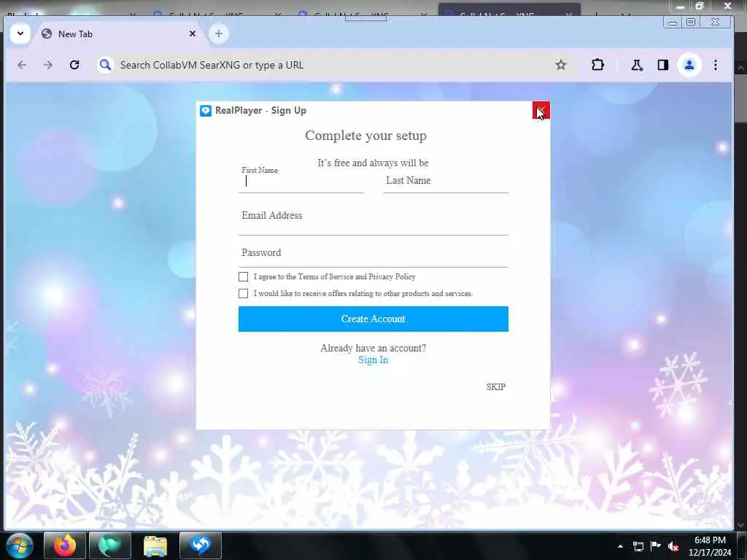Screen dimensions: 747x560
Task: Bookmark this tab with the star icon
Action: click(561, 65)
